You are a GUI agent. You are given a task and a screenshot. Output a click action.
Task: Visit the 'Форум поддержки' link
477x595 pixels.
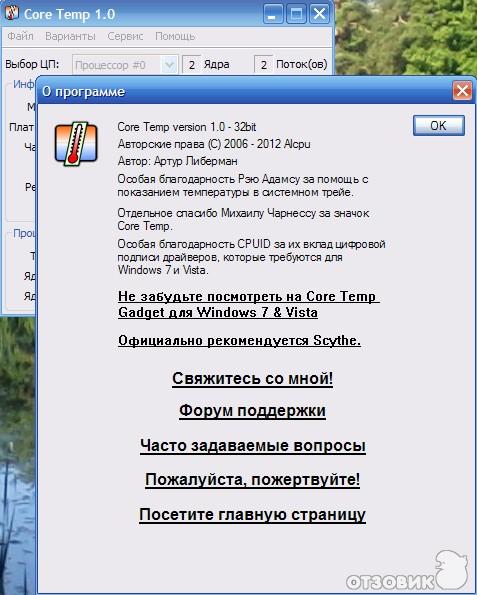click(x=252, y=411)
